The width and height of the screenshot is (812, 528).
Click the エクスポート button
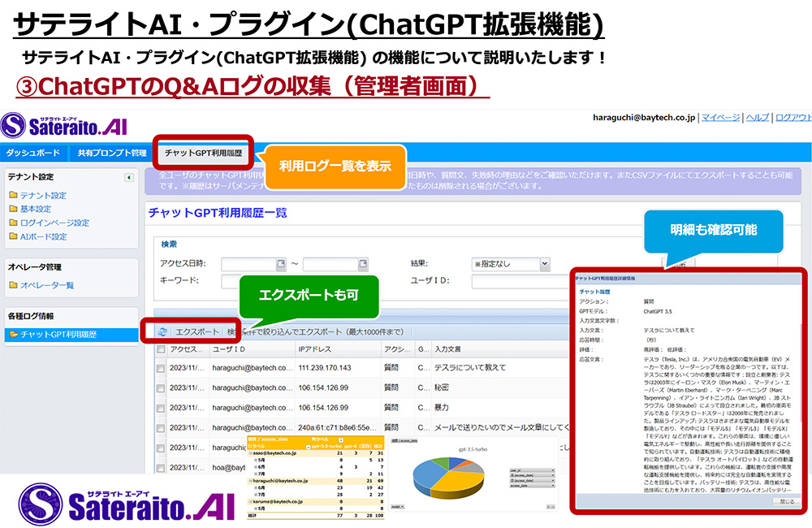(197, 331)
